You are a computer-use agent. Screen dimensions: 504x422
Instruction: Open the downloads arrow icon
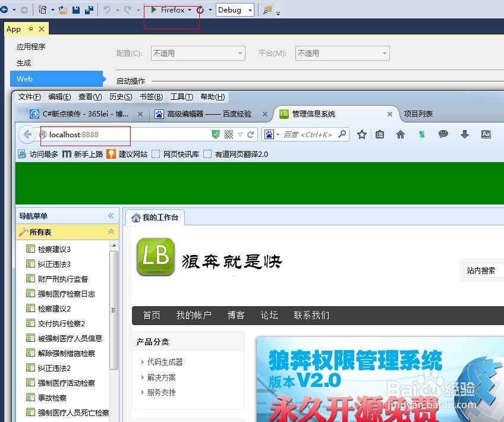click(465, 135)
